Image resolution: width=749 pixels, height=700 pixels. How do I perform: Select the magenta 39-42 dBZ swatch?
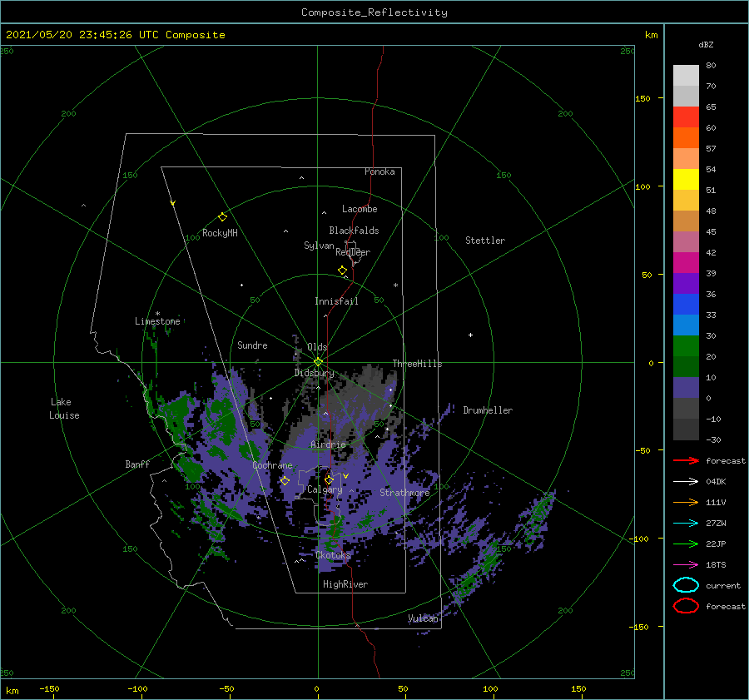pos(686,262)
